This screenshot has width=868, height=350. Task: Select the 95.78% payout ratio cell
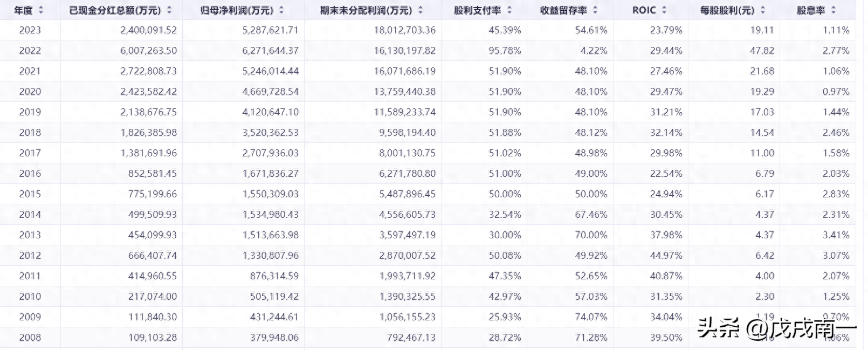click(505, 51)
